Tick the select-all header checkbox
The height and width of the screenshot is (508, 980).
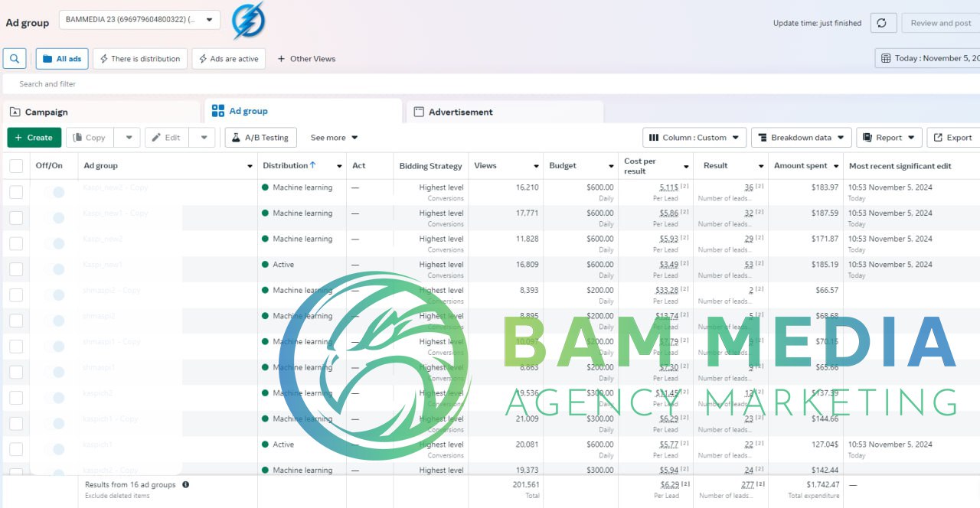[16, 166]
